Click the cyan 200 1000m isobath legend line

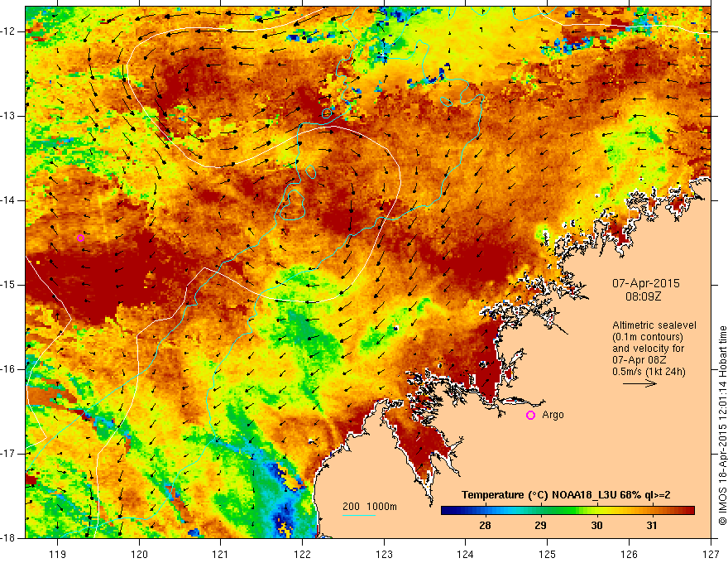click(359, 515)
